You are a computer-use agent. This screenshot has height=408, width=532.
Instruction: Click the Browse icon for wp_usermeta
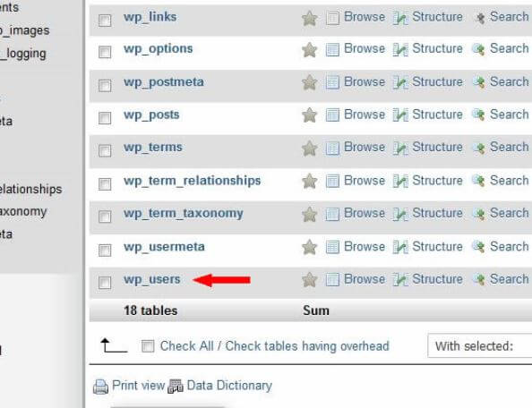point(332,247)
